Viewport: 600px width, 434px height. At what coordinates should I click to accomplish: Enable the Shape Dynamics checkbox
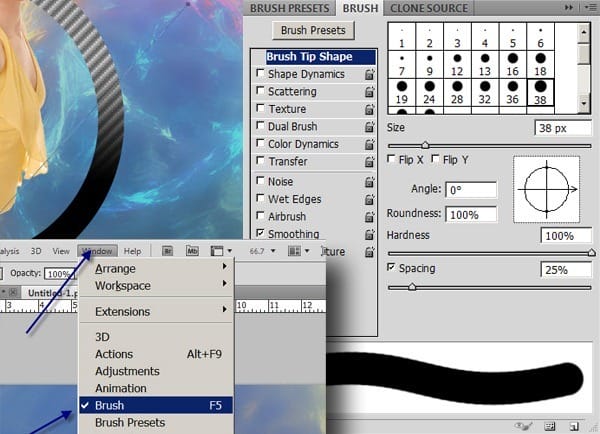pos(260,73)
